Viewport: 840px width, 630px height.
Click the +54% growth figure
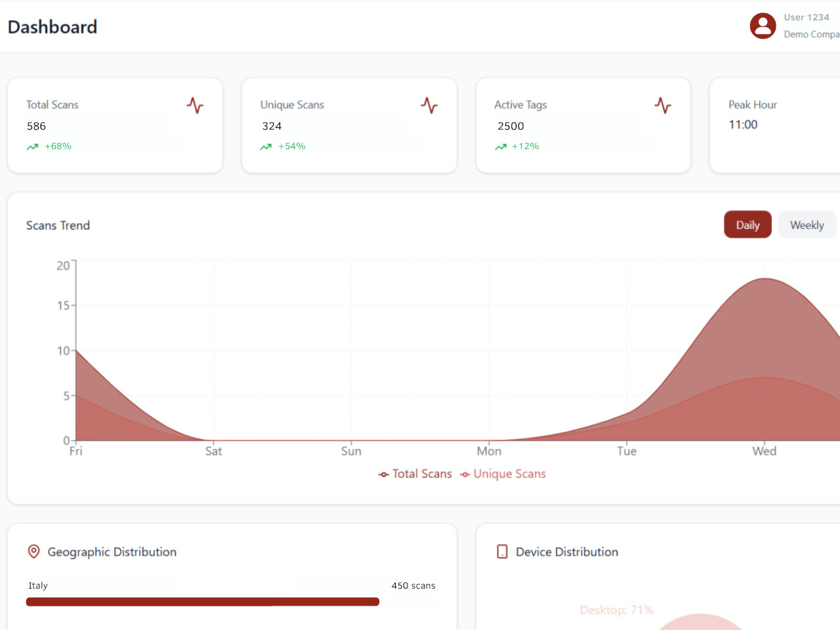[292, 146]
